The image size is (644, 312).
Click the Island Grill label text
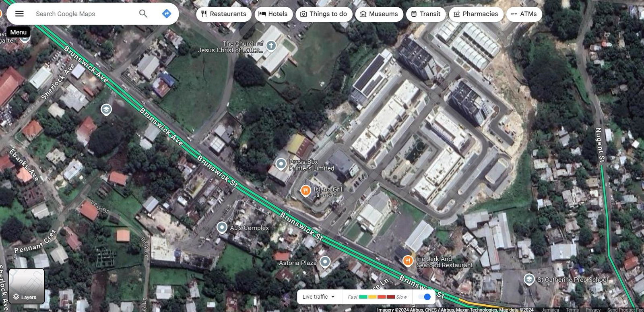point(329,189)
